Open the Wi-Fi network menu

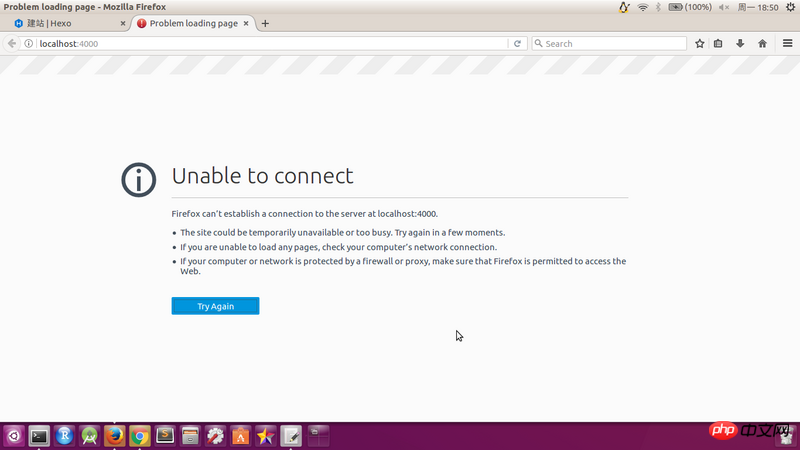click(643, 7)
